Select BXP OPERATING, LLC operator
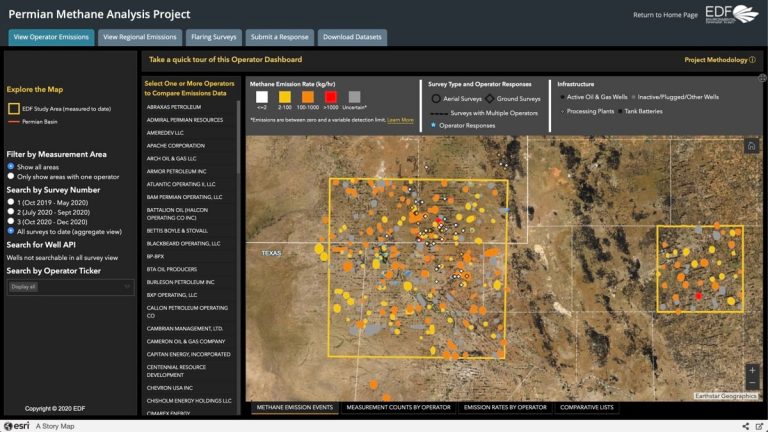 (171, 295)
